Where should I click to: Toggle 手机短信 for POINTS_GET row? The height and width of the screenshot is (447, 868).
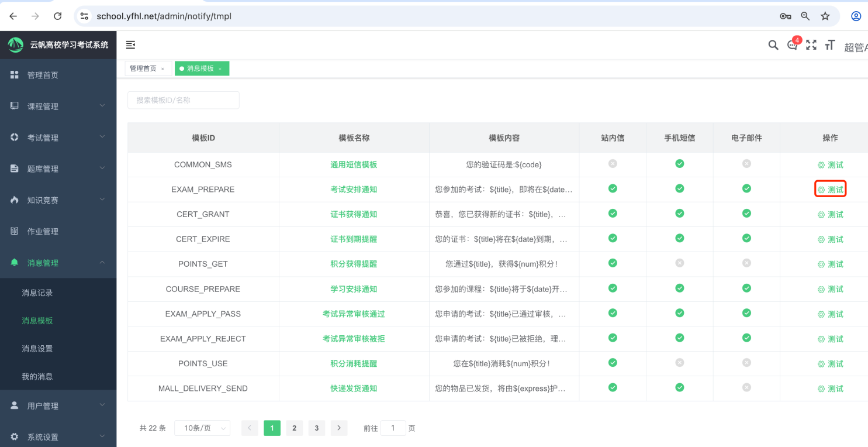coord(680,263)
